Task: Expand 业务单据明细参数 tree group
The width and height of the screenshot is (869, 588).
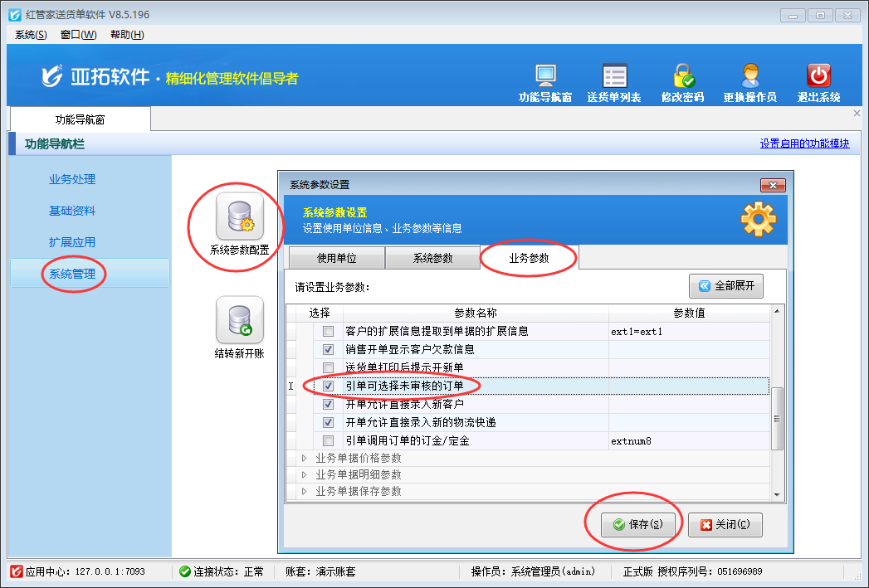Action: click(304, 475)
